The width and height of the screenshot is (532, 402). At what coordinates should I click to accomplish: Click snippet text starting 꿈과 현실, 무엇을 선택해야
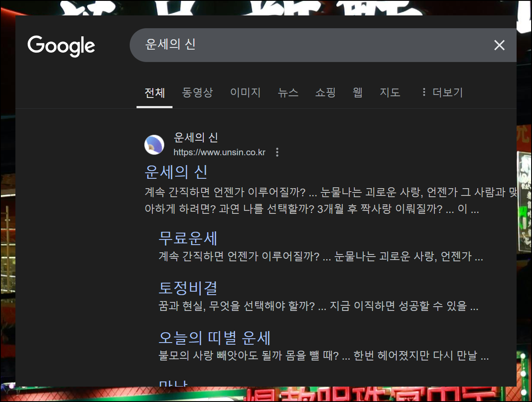point(318,306)
